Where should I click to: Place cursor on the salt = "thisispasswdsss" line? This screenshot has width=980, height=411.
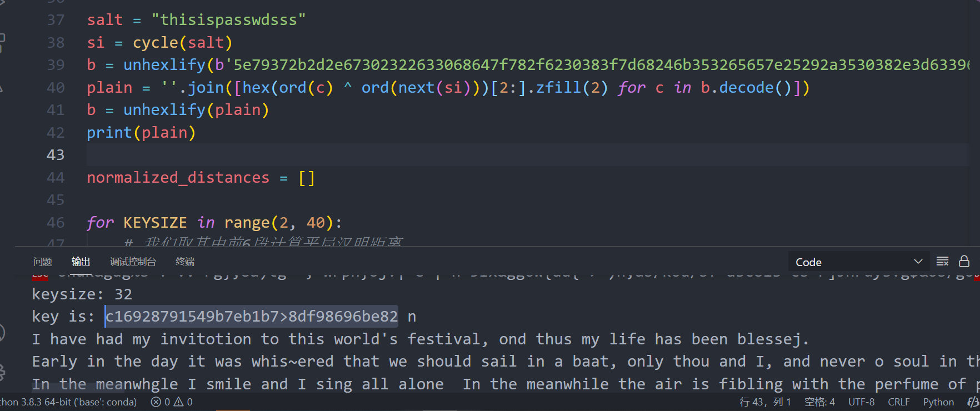[x=196, y=20]
